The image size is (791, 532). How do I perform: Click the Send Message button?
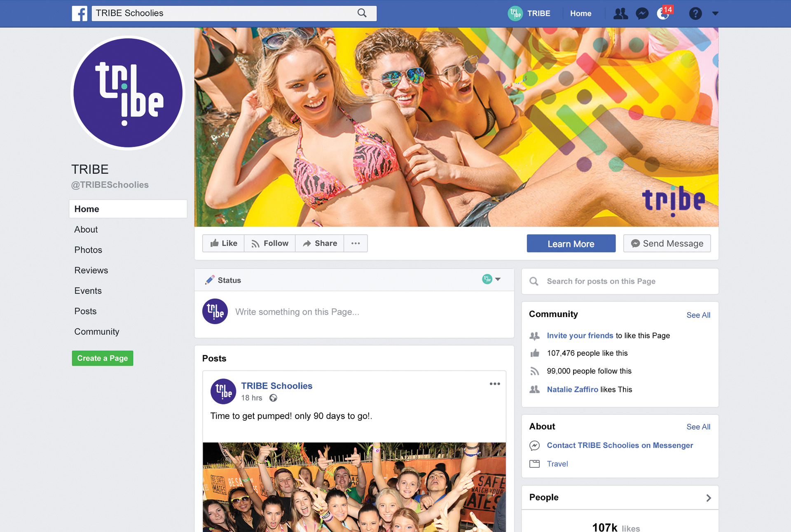(667, 243)
